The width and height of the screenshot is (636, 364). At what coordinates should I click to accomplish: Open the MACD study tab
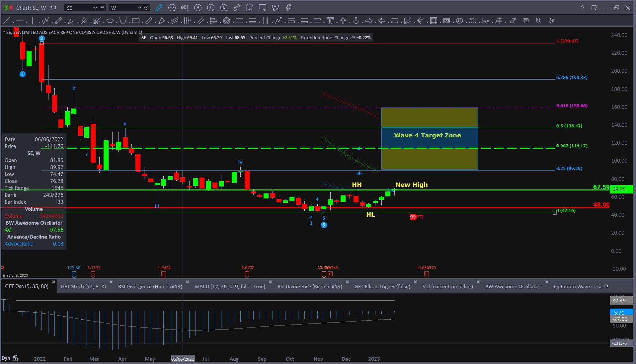coord(230,286)
